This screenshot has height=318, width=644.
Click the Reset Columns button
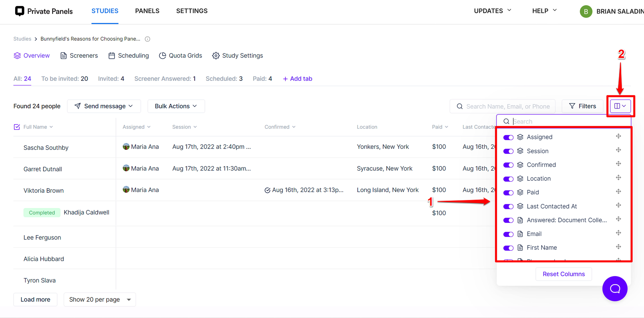tap(563, 274)
